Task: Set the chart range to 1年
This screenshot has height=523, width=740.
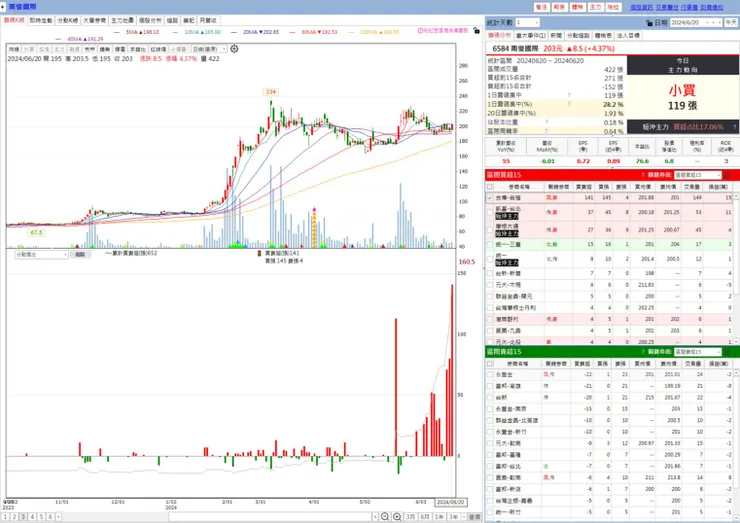Action: [x=439, y=517]
